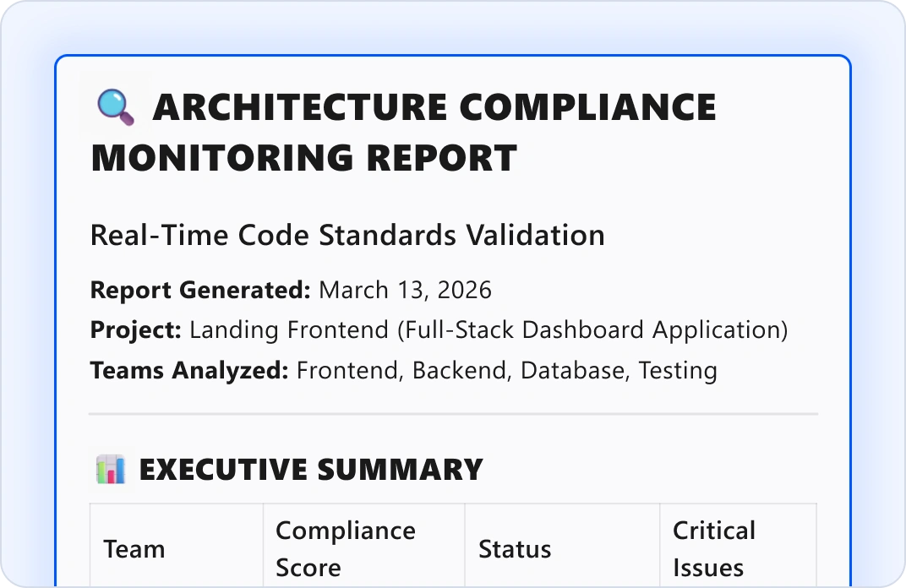
Task: Click the Team column header
Action: point(134,549)
